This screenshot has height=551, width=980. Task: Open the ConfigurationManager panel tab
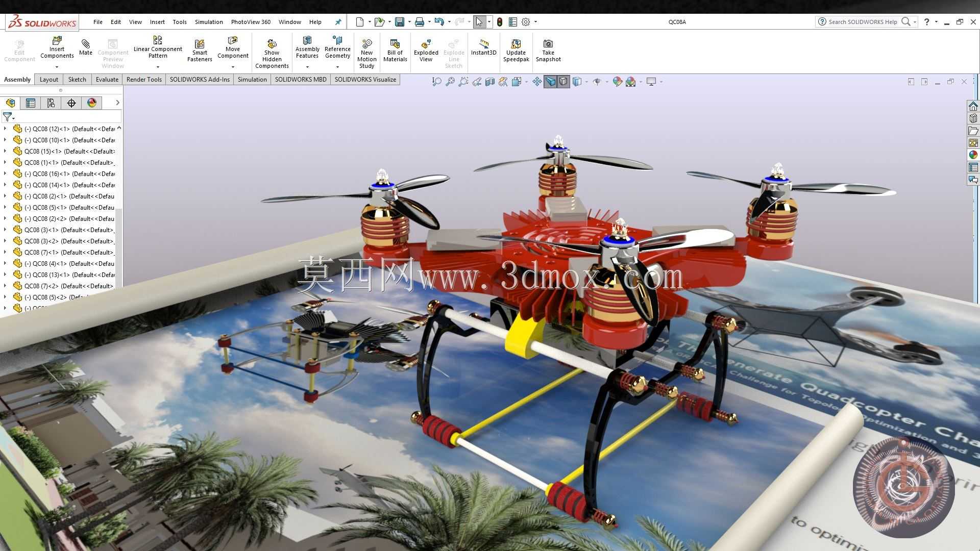click(51, 103)
